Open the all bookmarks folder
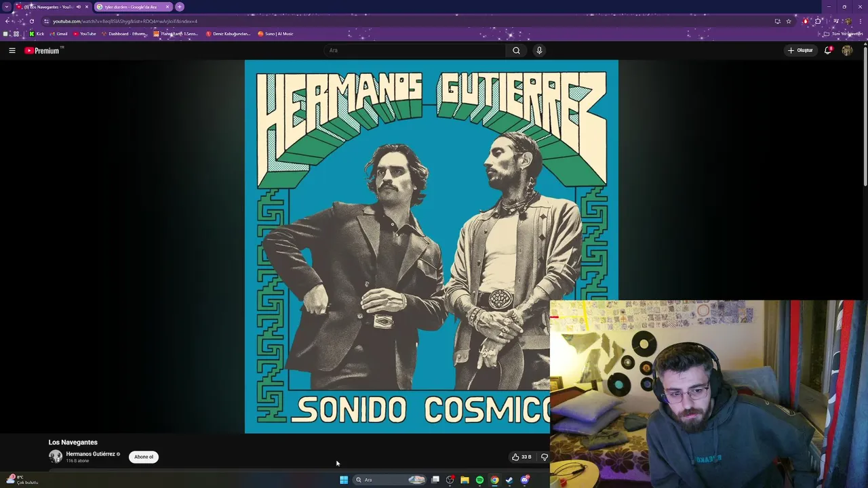The image size is (868, 488). [844, 34]
